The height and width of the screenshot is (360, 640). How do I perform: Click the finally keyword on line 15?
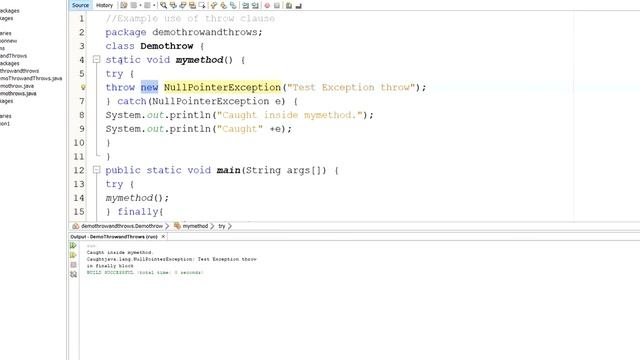[x=138, y=212]
